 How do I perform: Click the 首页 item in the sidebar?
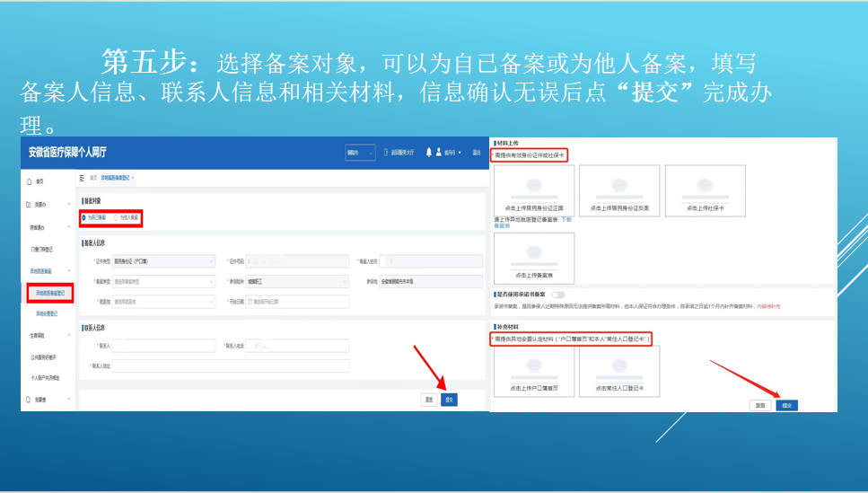click(x=39, y=181)
